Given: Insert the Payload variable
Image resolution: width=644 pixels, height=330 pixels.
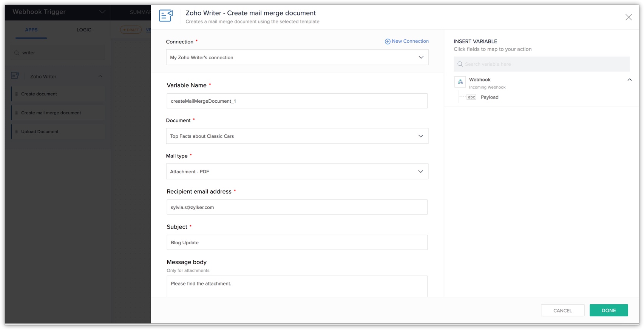Looking at the screenshot, I should (490, 97).
